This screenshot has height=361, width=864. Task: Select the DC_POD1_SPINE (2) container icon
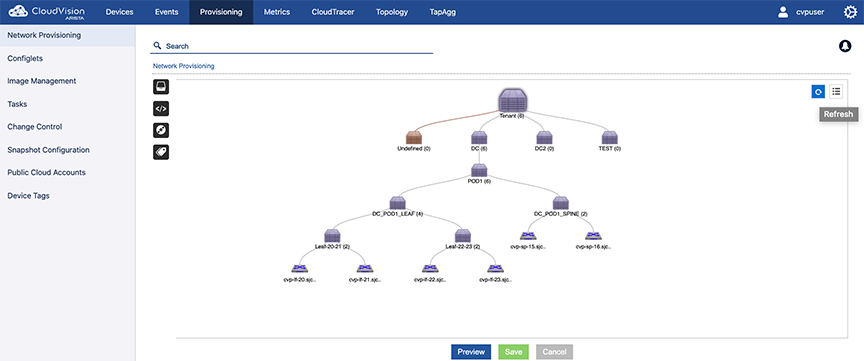560,203
